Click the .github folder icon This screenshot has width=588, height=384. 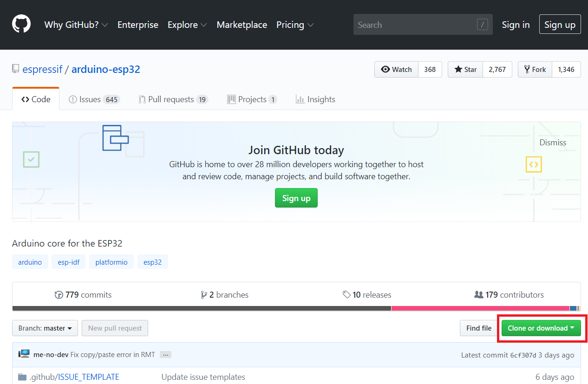(x=22, y=377)
